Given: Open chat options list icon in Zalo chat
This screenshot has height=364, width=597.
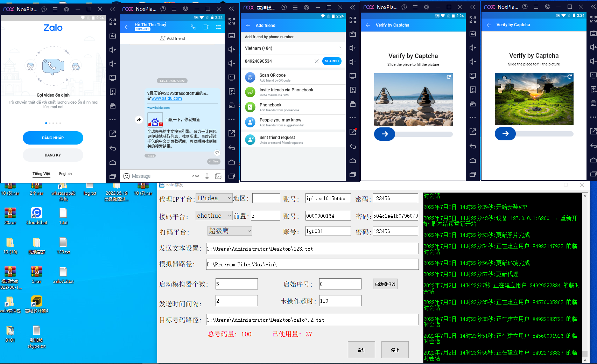Looking at the screenshot, I should (218, 27).
